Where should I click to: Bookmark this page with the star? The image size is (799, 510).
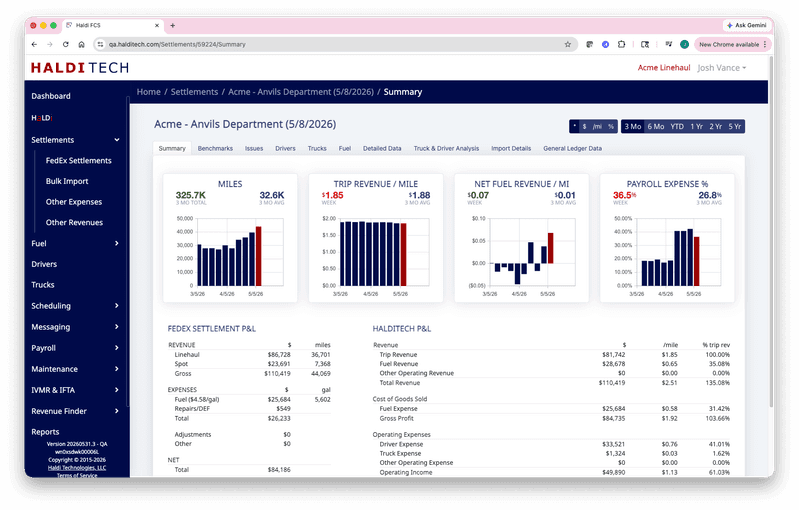click(568, 44)
